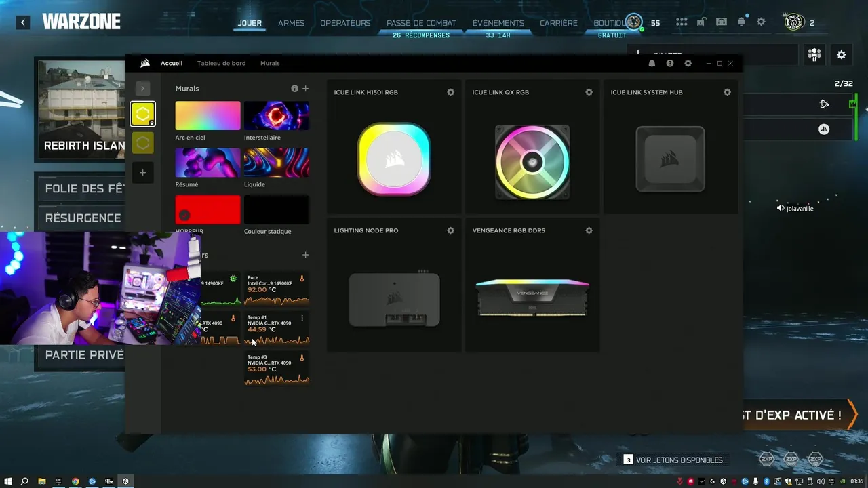Select Arc-en-ciel mural
868x488 pixels.
tap(208, 116)
